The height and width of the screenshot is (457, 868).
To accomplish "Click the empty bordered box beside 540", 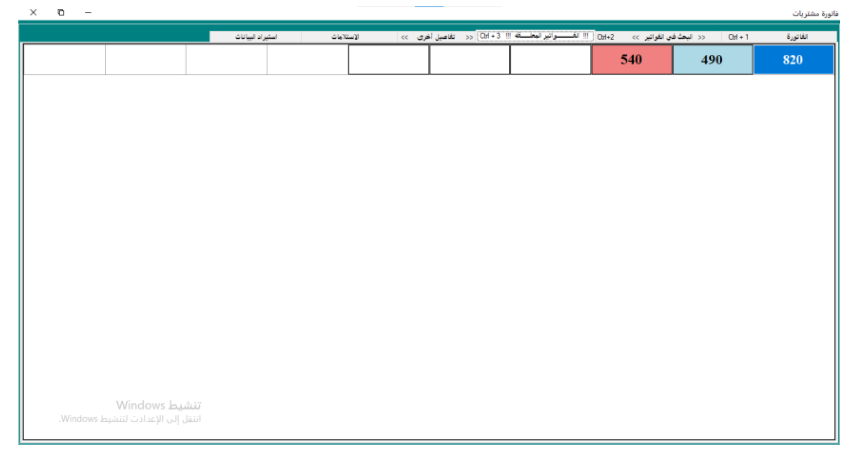I will click(550, 59).
